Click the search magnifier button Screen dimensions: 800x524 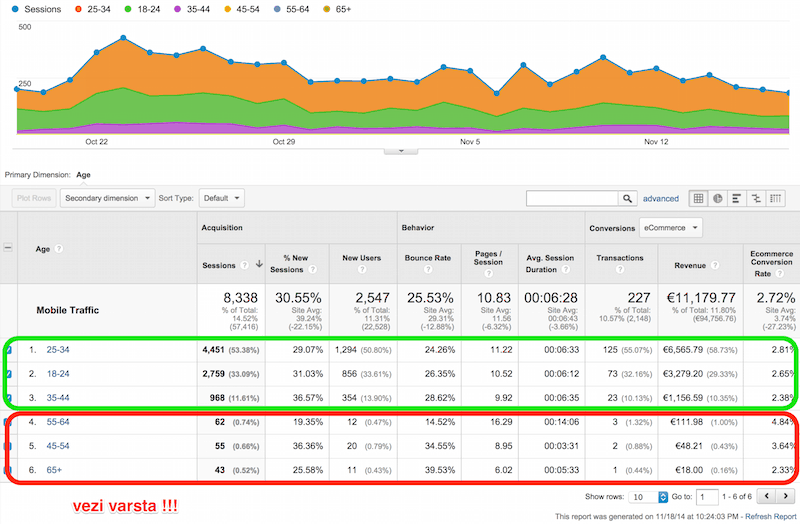627,198
